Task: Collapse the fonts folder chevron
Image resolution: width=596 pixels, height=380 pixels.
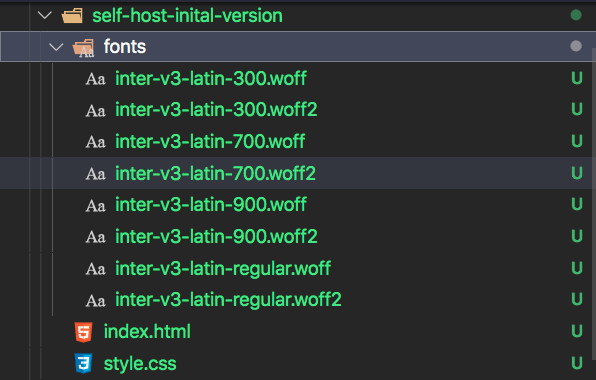Action: (x=56, y=47)
